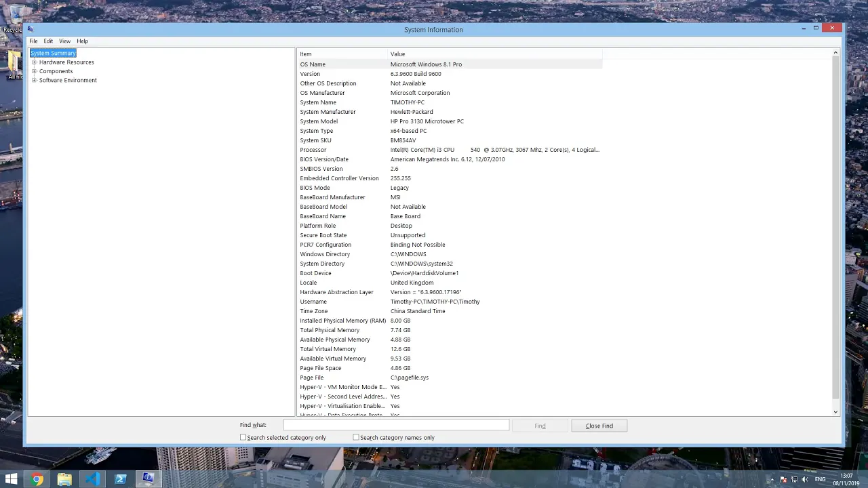Select the Platform Role Desktop row

tap(450, 226)
